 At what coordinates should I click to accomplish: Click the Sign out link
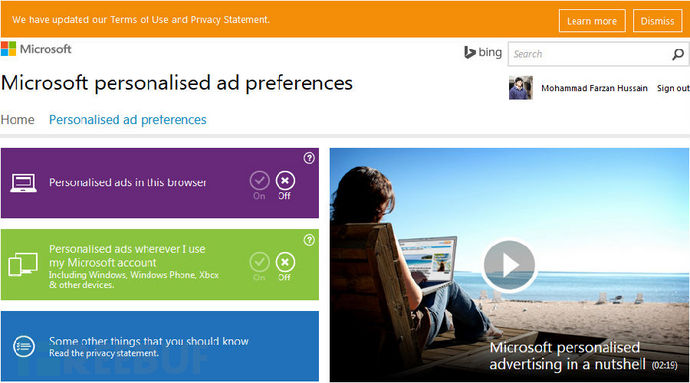[673, 88]
